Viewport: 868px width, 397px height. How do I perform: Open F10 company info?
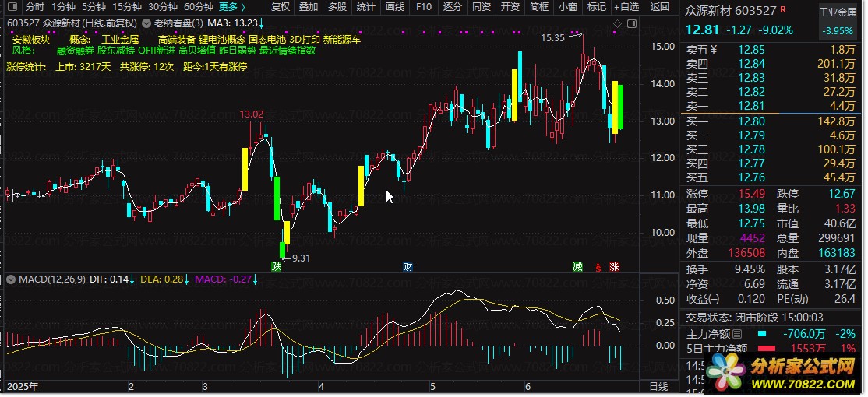pos(424,7)
